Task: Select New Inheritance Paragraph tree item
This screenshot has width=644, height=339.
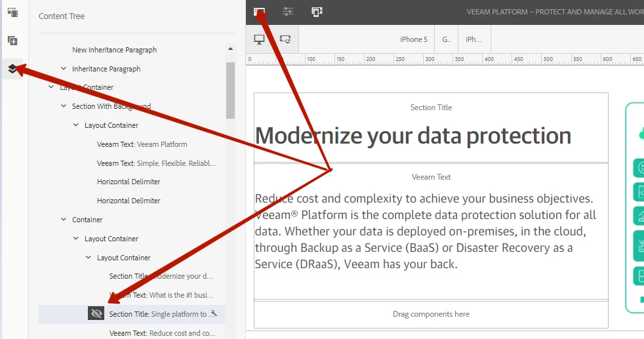Action: pos(114,50)
